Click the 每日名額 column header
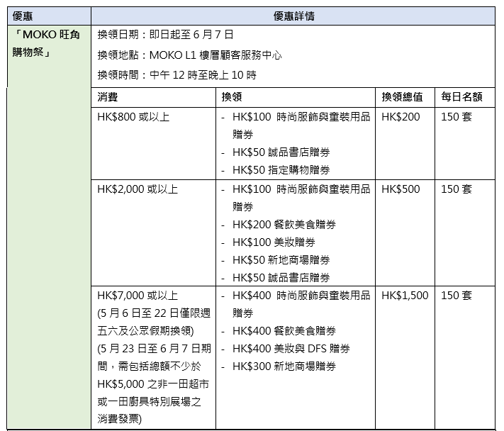This screenshot has width=504, height=431. (x=461, y=97)
